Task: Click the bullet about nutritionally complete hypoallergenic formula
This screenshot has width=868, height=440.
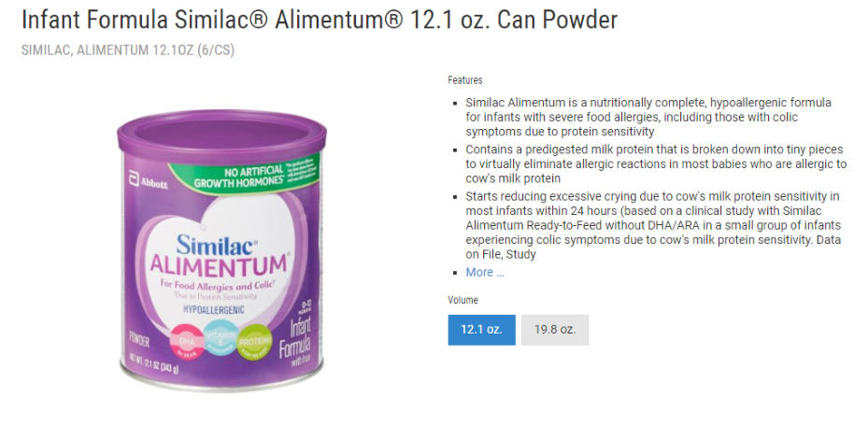Action: coord(648,117)
